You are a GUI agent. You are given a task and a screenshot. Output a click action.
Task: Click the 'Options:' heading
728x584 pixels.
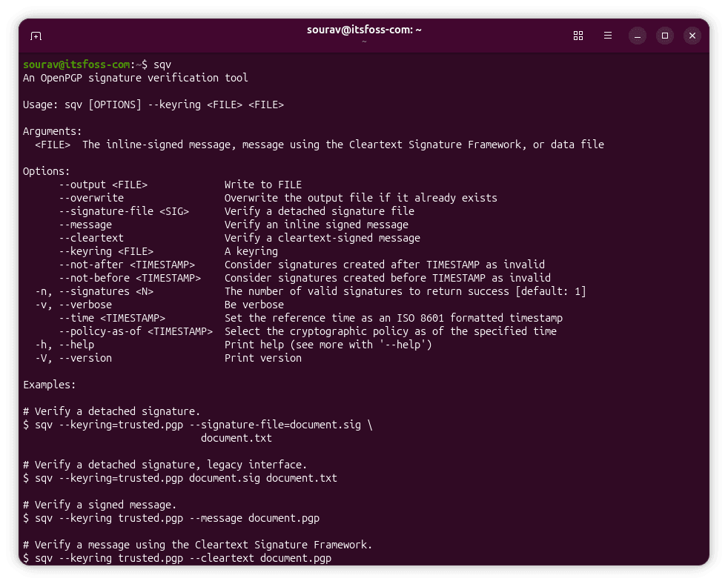[x=47, y=171]
